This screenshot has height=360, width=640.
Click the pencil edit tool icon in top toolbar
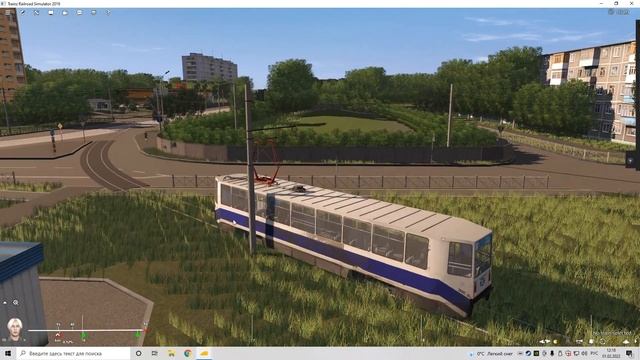tap(22, 13)
